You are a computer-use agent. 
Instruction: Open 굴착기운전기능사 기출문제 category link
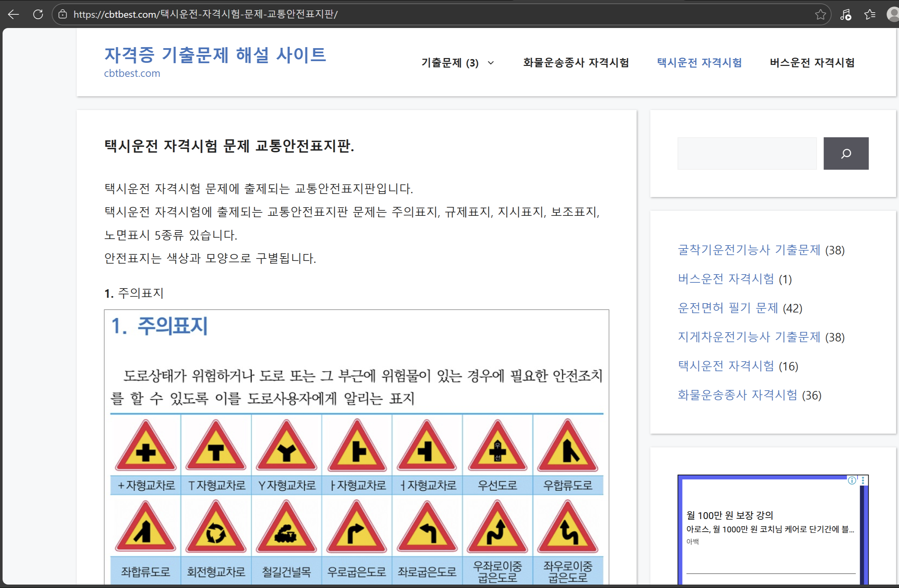(749, 250)
